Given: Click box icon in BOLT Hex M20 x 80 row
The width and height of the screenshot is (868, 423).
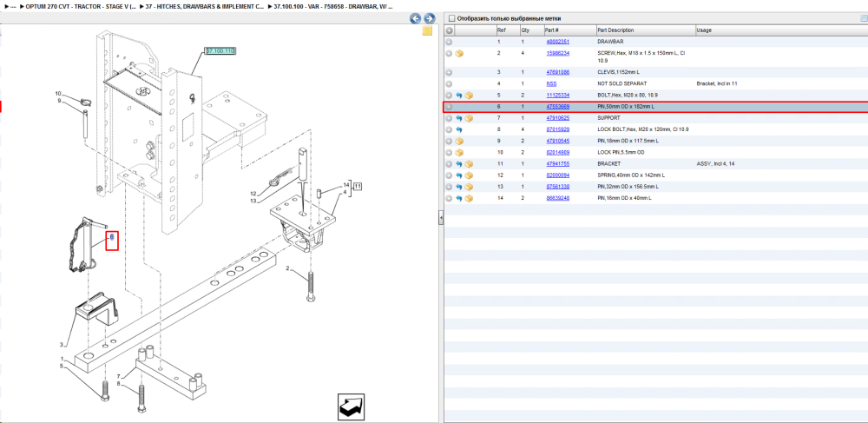Looking at the screenshot, I should click(x=469, y=96).
